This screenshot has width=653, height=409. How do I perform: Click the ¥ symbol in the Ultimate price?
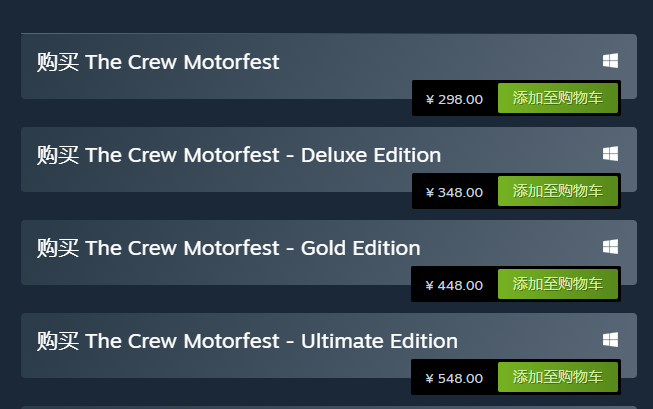(x=429, y=379)
